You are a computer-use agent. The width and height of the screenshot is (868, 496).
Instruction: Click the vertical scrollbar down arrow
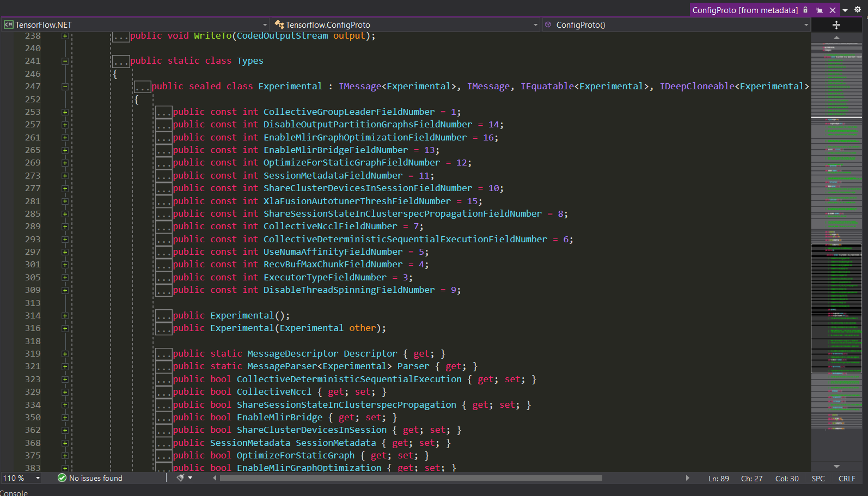pyautogui.click(x=836, y=467)
